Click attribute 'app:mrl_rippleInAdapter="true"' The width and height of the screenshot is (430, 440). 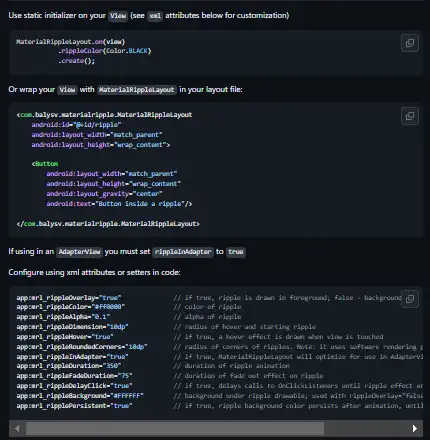73,357
